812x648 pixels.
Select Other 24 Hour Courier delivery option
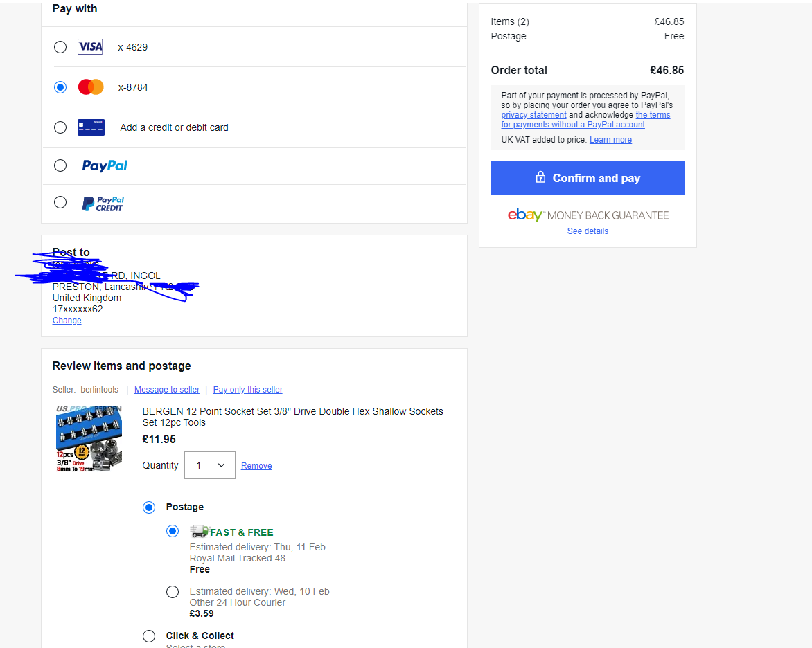(x=173, y=592)
